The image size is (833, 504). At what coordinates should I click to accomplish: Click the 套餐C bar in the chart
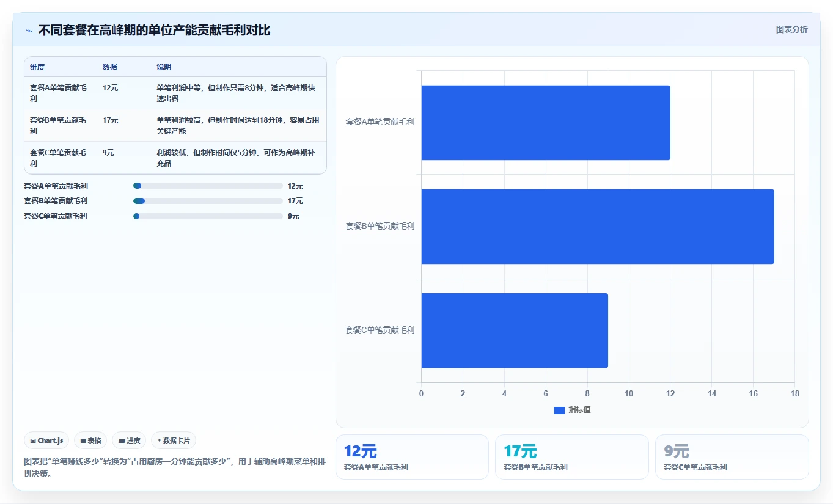[515, 331]
